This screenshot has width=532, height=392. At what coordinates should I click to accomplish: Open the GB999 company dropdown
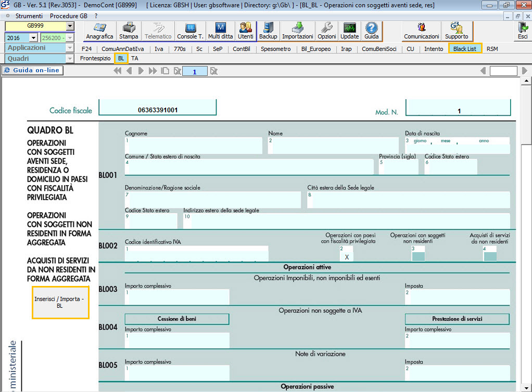click(x=70, y=26)
